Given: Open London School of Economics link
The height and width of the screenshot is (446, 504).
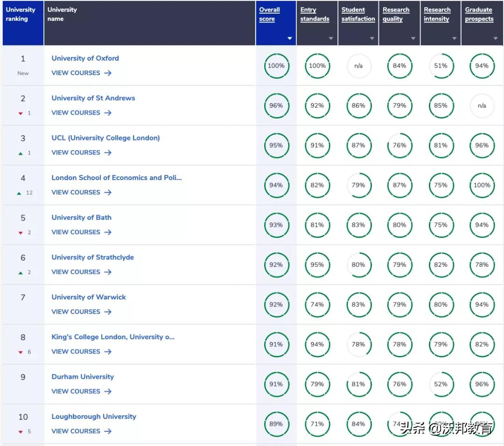Looking at the screenshot, I should click(x=117, y=178).
